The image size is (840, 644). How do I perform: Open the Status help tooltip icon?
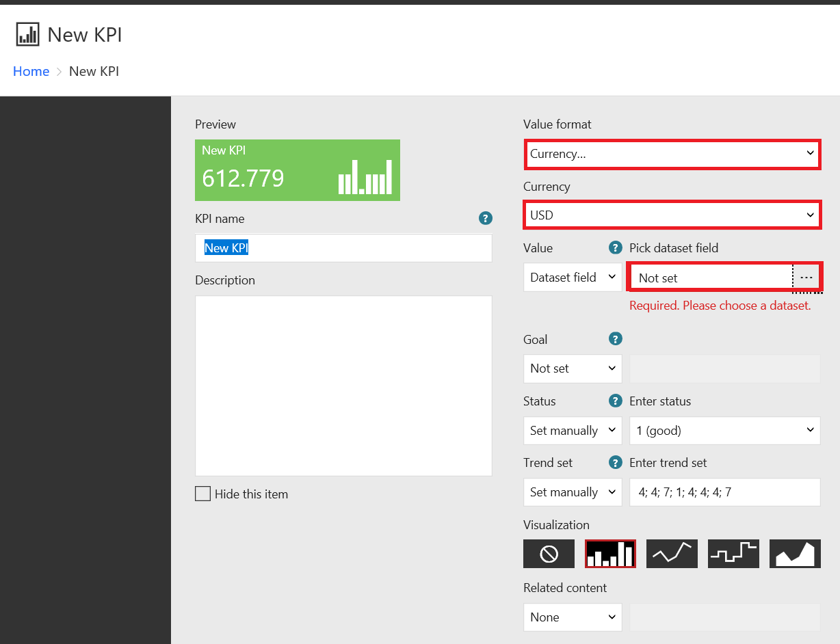615,401
